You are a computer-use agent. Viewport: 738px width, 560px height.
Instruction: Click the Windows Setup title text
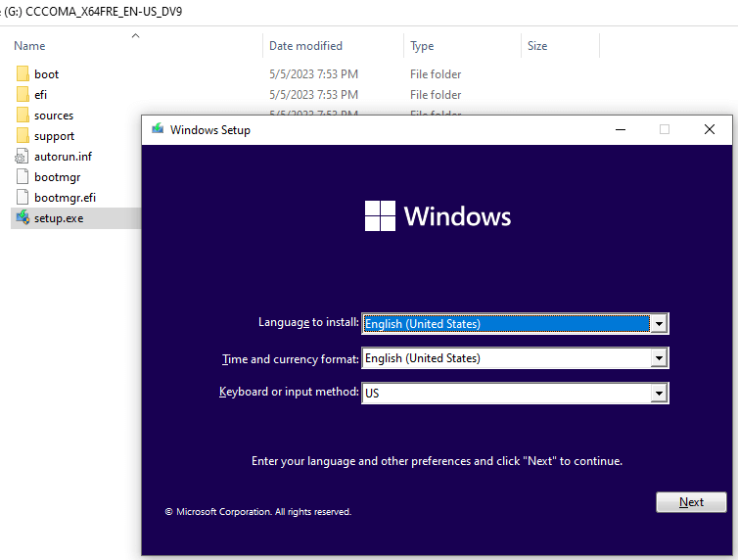pyautogui.click(x=209, y=130)
